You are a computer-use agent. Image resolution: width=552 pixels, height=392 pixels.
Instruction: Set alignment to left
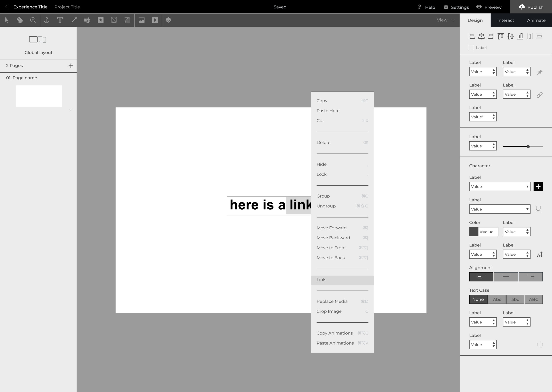[481, 277]
